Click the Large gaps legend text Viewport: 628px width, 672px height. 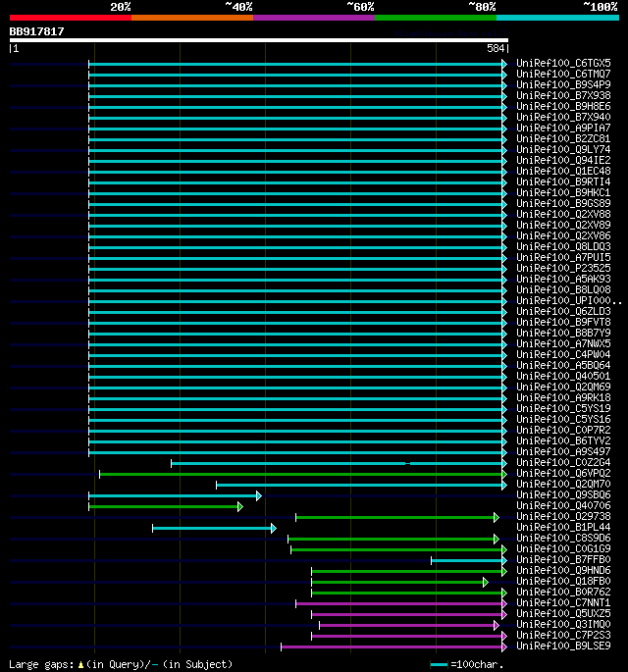121,664
